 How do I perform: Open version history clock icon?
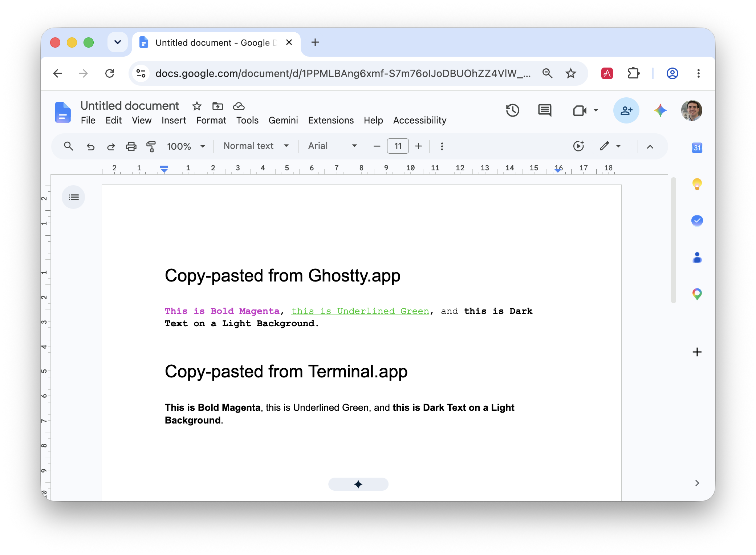(x=512, y=110)
